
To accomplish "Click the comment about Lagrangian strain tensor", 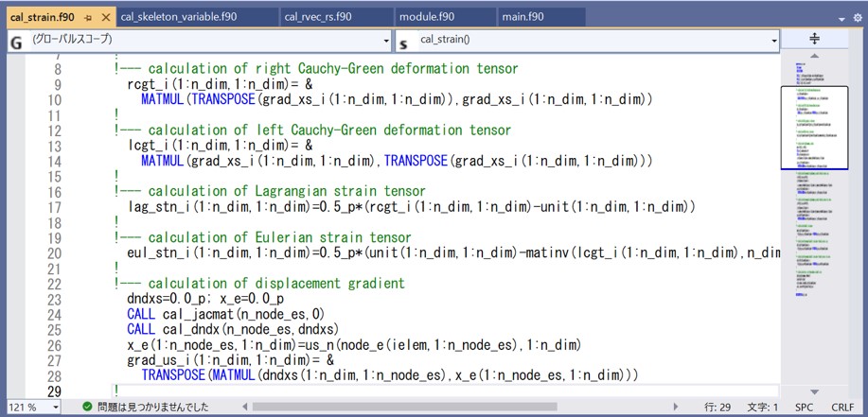I will (x=270, y=191).
